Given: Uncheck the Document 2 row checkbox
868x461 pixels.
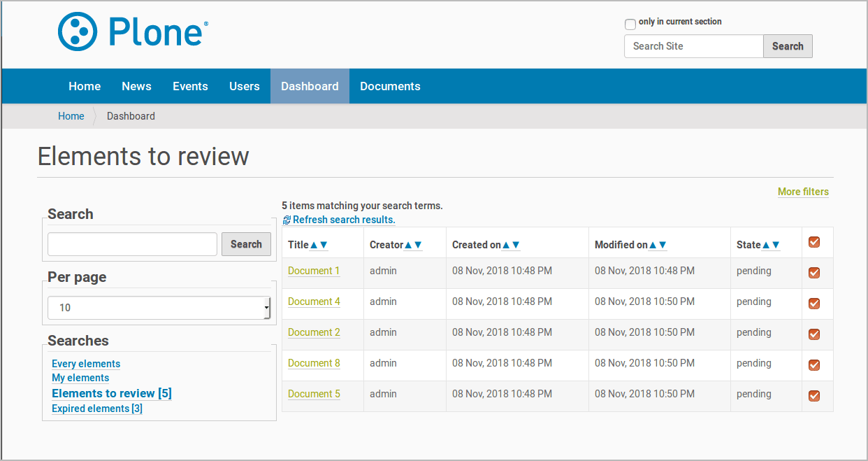Looking at the screenshot, I should click(x=814, y=334).
